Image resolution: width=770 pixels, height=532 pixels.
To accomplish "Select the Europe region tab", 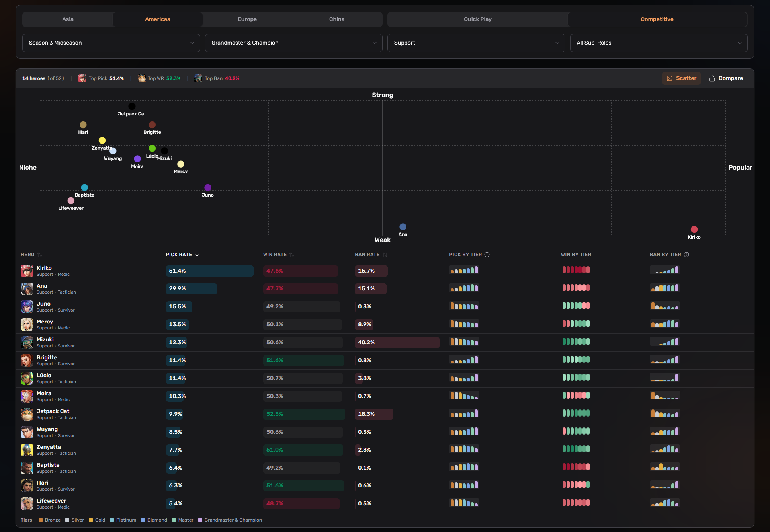I will tap(247, 19).
